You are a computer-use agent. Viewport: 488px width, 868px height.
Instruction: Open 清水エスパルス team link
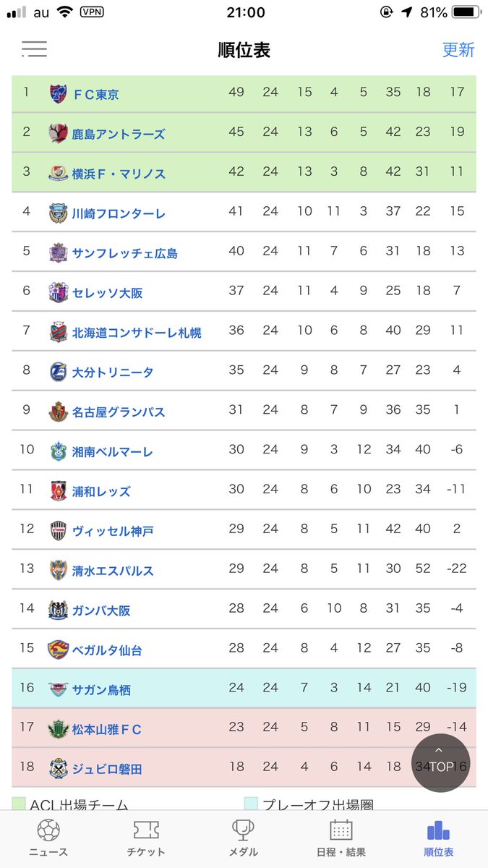tap(113, 571)
